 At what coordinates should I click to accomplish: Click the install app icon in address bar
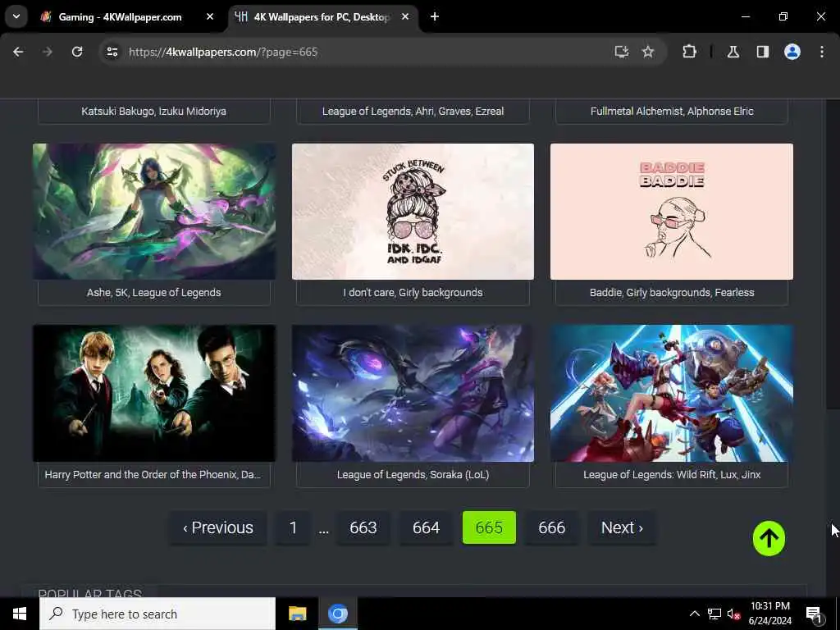click(622, 52)
